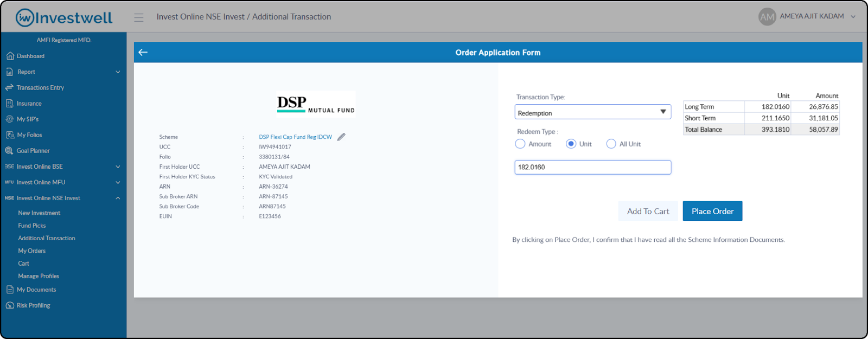Click the EUIN value E123456

click(270, 216)
